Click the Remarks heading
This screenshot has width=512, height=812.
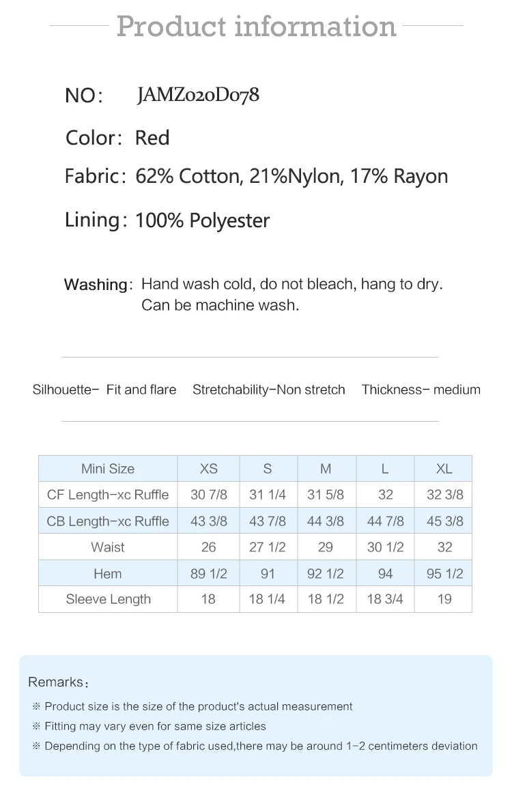pos(58,682)
